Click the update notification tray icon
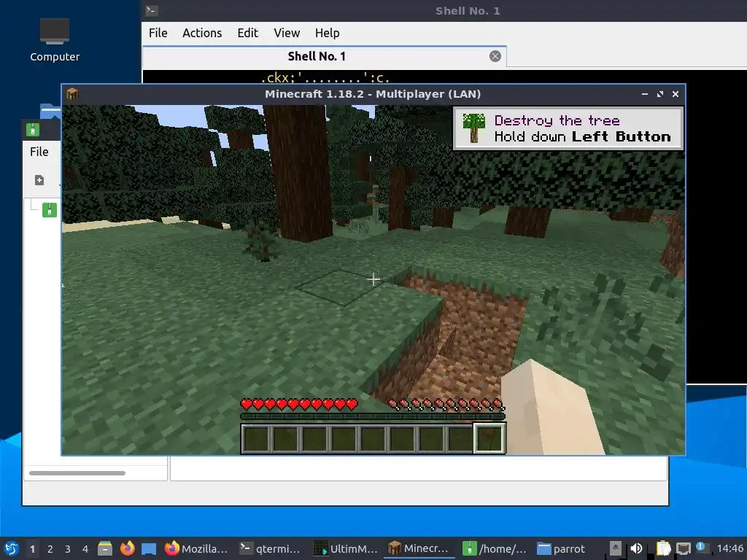 (701, 547)
